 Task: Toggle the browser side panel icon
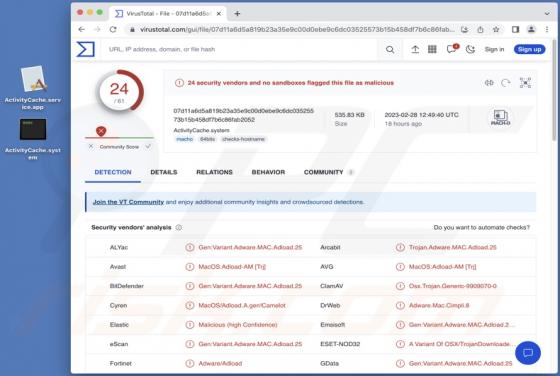tap(515, 29)
